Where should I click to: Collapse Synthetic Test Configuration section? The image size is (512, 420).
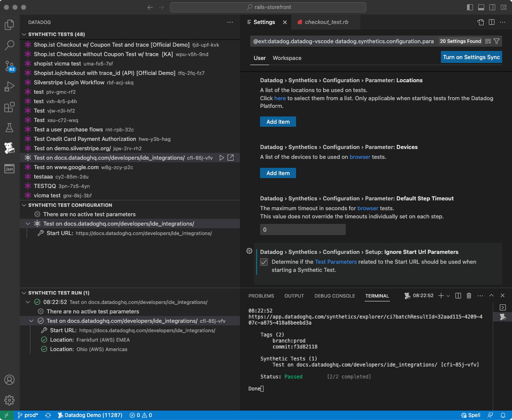tap(24, 205)
